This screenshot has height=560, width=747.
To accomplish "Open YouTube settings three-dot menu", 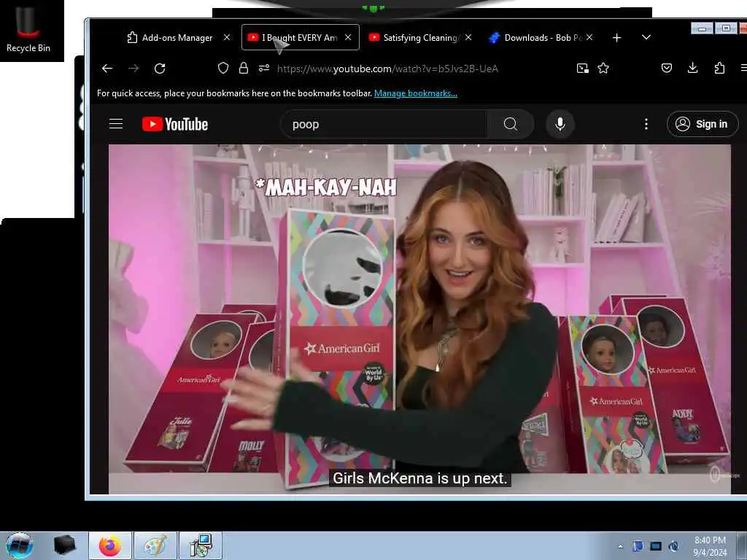I will 646,124.
